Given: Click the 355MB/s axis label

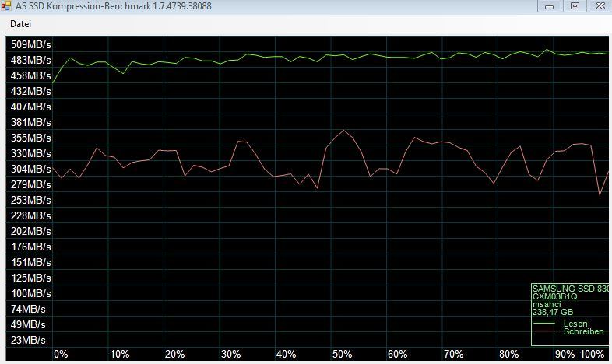Looking at the screenshot, I should click(31, 138).
